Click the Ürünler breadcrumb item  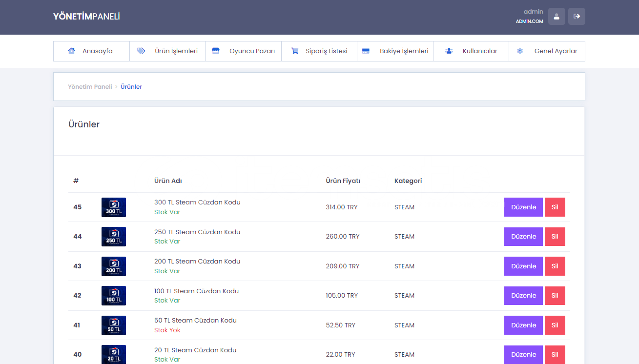click(x=131, y=86)
